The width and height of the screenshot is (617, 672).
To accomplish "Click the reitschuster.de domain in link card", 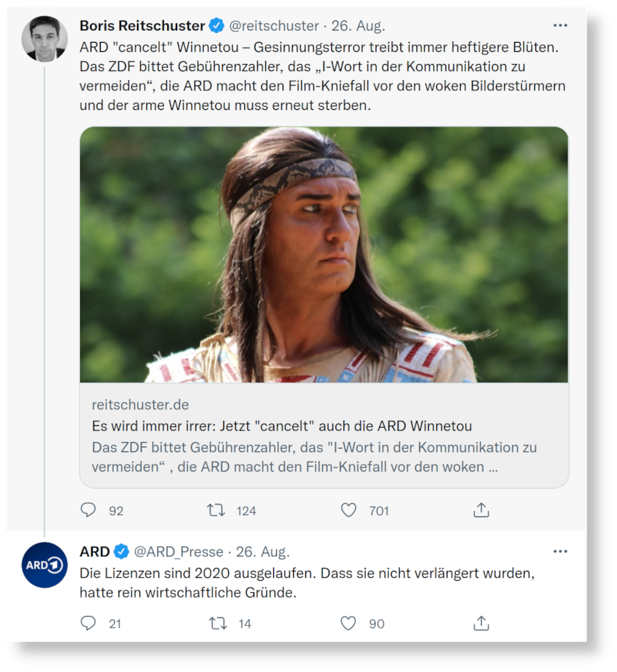I will coord(140,405).
